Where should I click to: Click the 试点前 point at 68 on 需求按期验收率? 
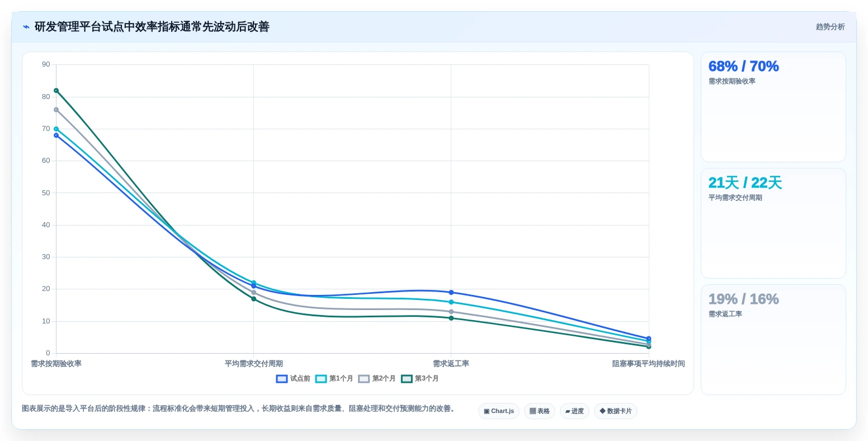[56, 135]
